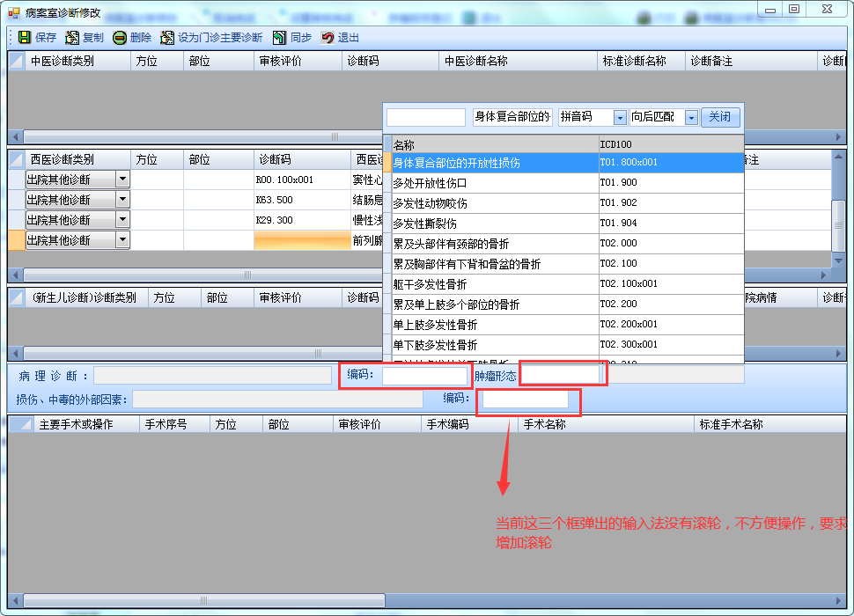This screenshot has width=854, height=616.
Task: Click the 保存 save icon
Action: pos(25,38)
